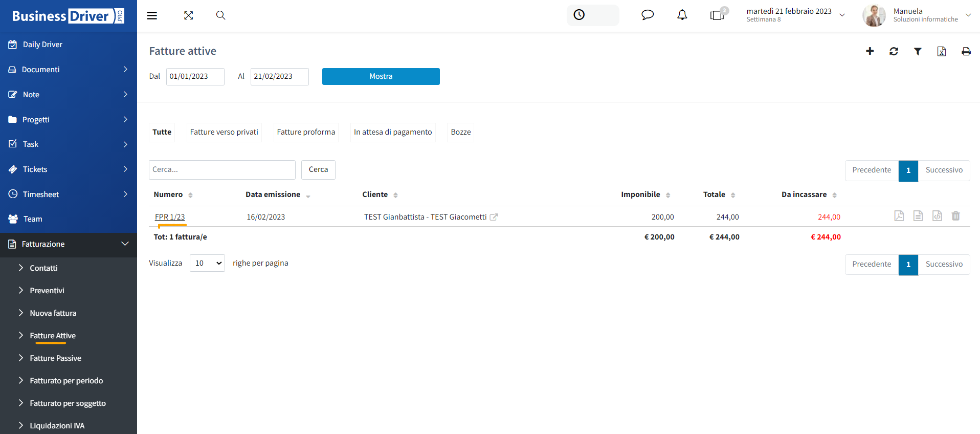Click Manuela's profile avatar
980x434 pixels.
tap(874, 15)
